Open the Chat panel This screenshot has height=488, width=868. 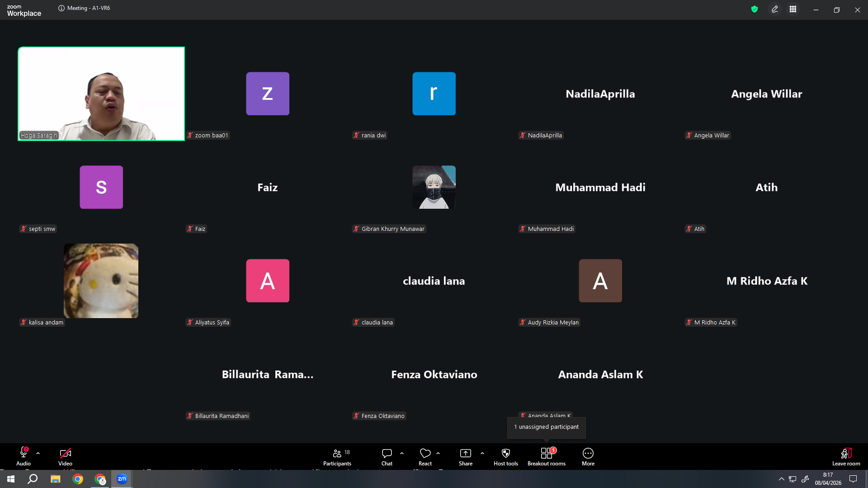pyautogui.click(x=387, y=456)
